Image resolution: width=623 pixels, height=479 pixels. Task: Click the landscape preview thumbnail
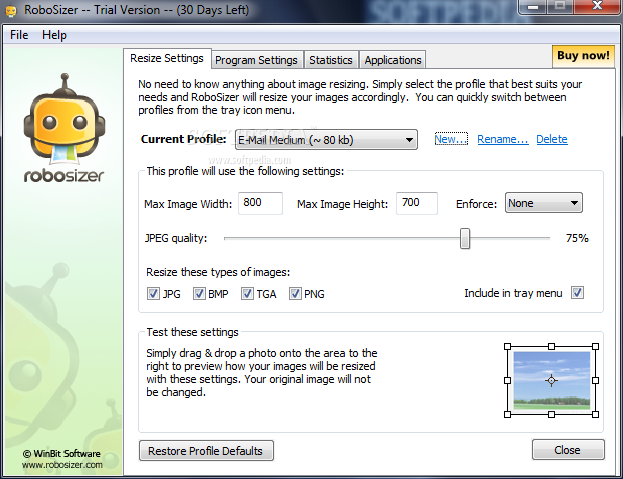[551, 380]
